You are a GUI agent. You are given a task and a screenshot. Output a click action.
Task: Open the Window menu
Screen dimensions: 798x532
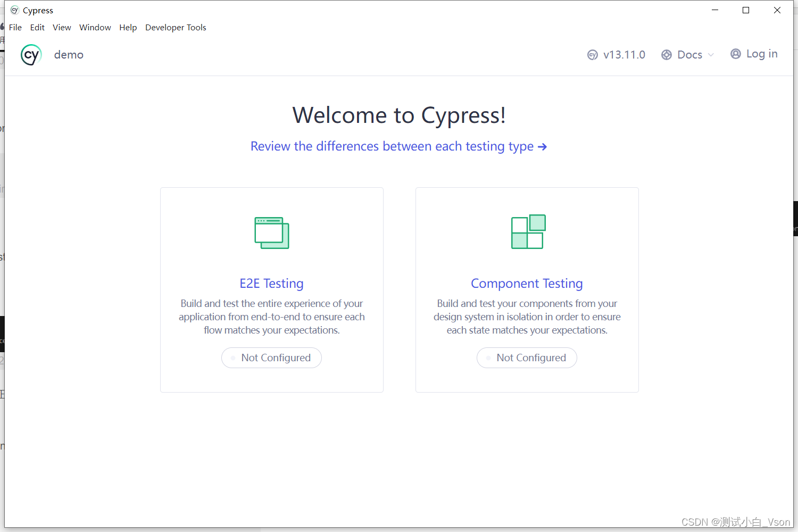pos(95,28)
